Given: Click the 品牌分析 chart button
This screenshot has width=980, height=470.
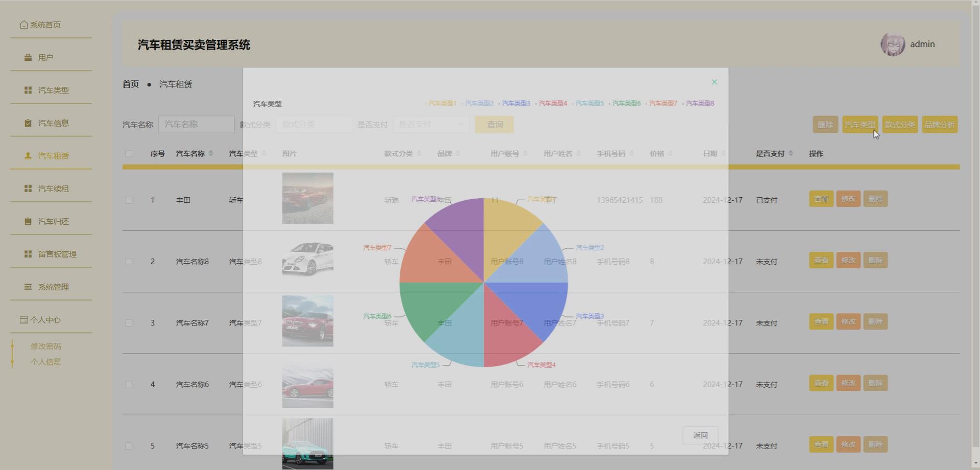Looking at the screenshot, I should coord(940,124).
